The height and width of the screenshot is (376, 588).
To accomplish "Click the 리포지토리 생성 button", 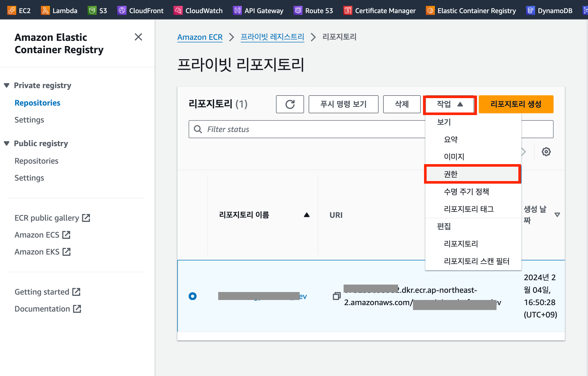I will coord(516,104).
